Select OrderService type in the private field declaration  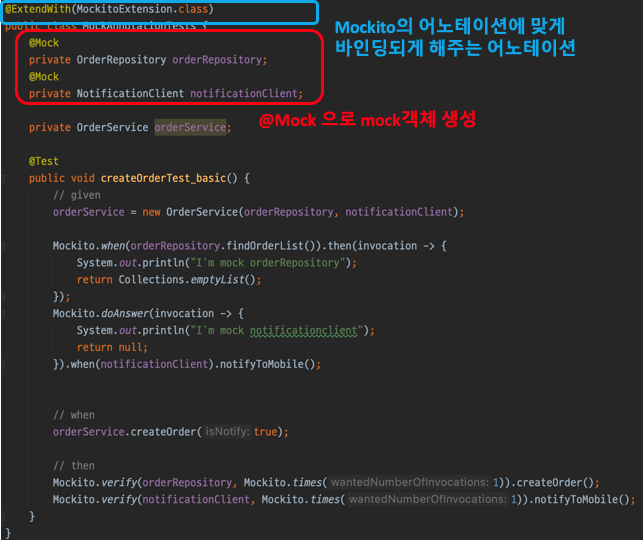(112, 127)
